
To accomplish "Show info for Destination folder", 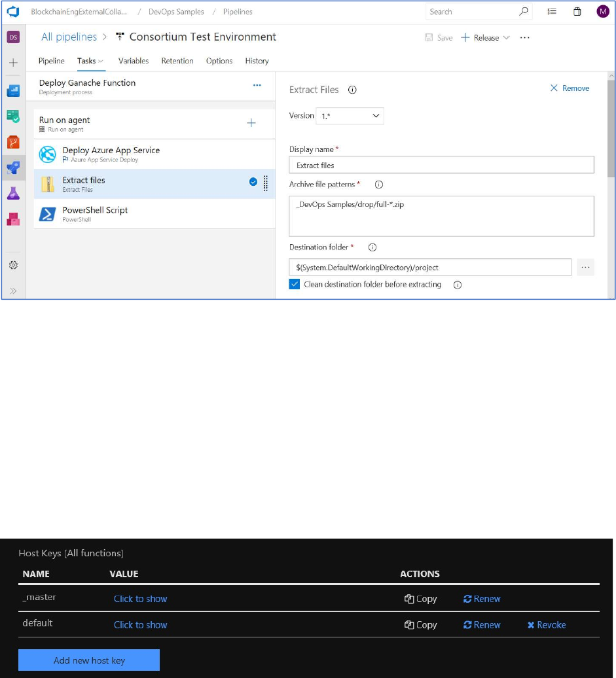I will click(x=372, y=247).
